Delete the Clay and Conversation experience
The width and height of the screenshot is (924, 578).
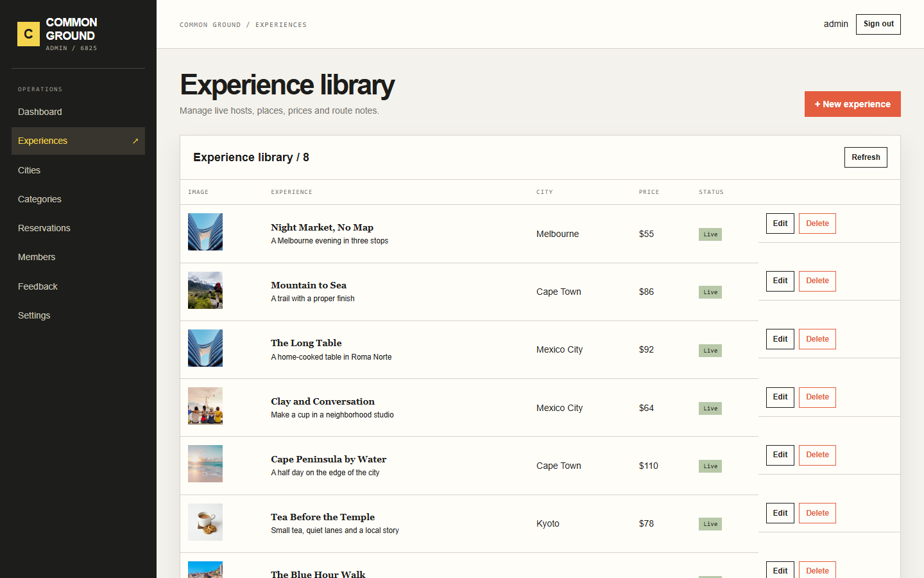pyautogui.click(x=817, y=398)
